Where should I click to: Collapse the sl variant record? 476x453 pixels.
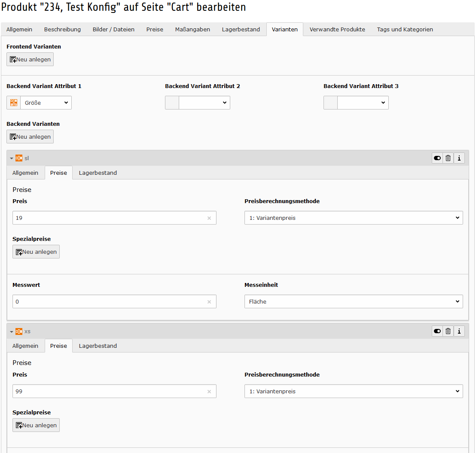click(x=12, y=158)
